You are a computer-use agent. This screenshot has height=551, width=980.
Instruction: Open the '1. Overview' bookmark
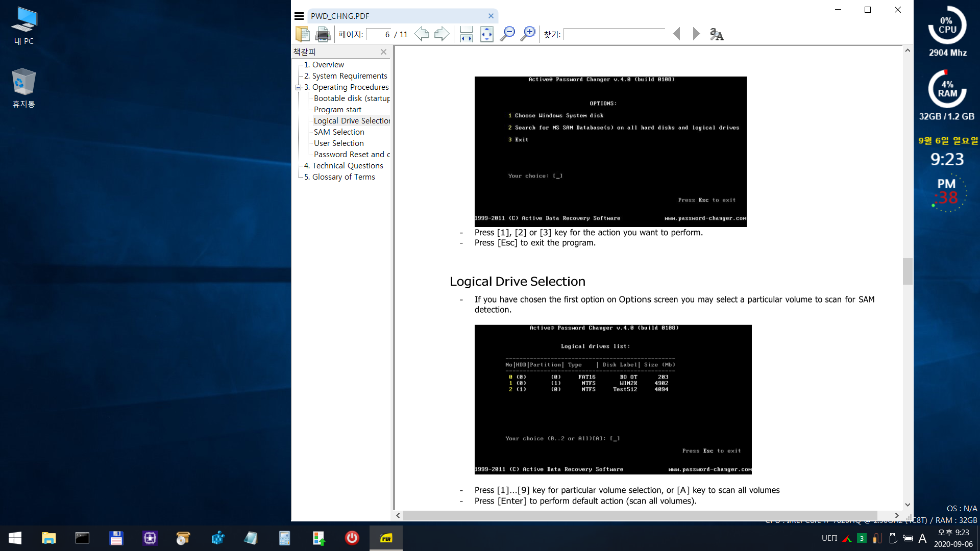(x=324, y=65)
